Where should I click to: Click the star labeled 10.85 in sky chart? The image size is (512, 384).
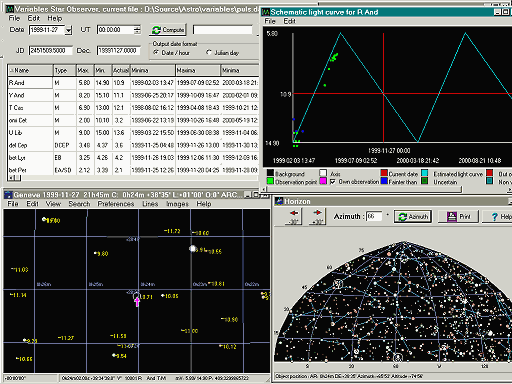click(163, 295)
